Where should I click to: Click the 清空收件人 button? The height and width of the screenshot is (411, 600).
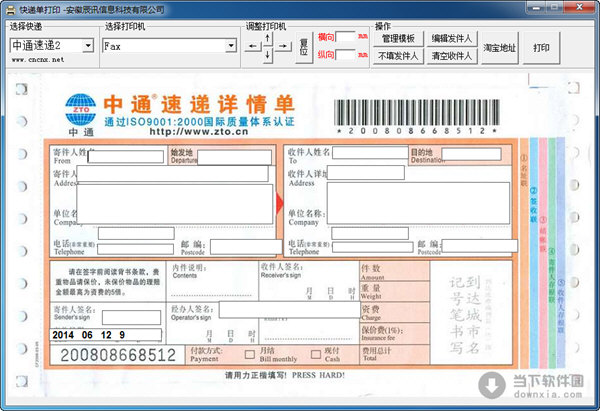pos(452,56)
